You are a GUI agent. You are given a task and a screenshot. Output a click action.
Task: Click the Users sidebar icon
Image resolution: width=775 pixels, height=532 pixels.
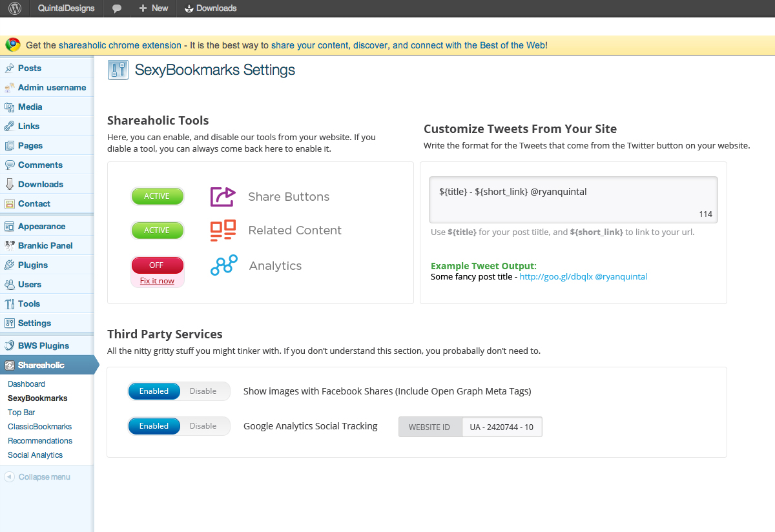click(9, 284)
